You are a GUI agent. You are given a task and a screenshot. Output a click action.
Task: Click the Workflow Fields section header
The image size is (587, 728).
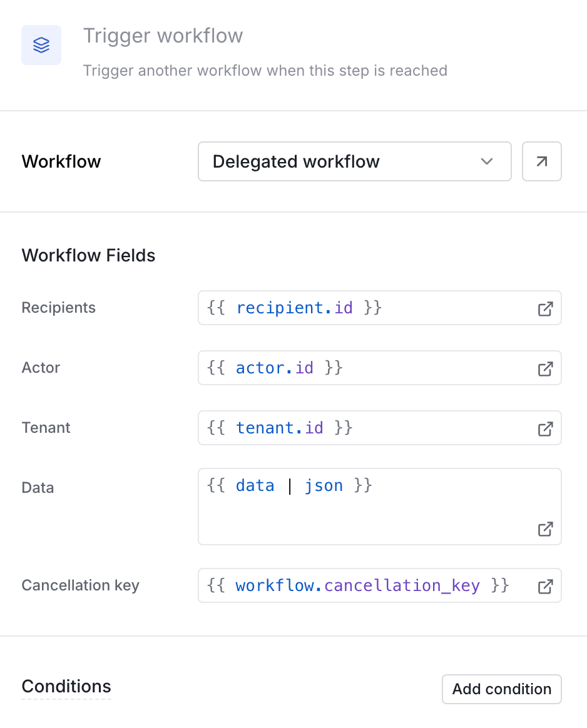point(88,255)
